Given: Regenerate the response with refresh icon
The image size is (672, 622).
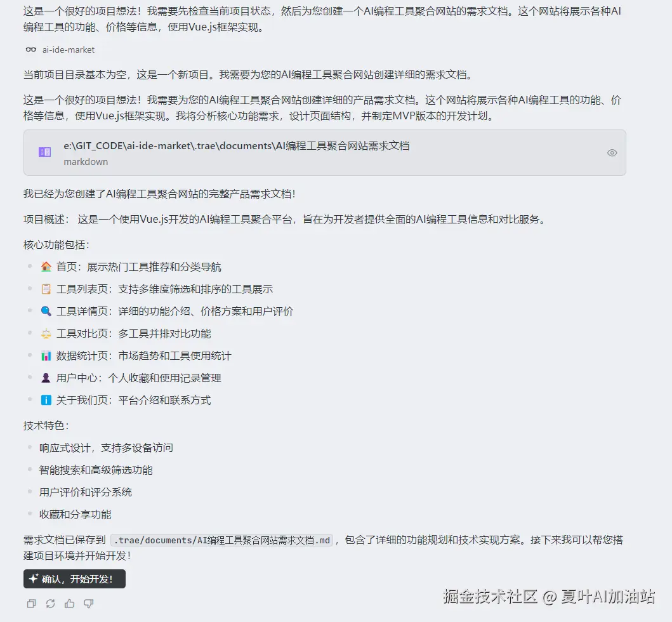Looking at the screenshot, I should [x=50, y=604].
